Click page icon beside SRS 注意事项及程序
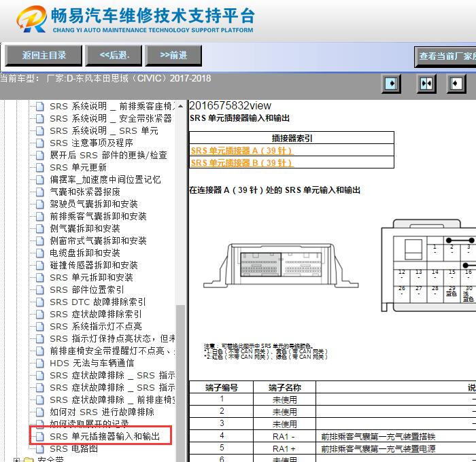 click(39, 143)
